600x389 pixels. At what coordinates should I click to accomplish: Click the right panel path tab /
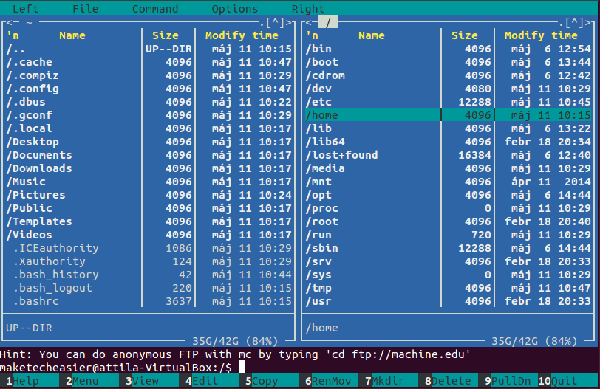pyautogui.click(x=328, y=23)
